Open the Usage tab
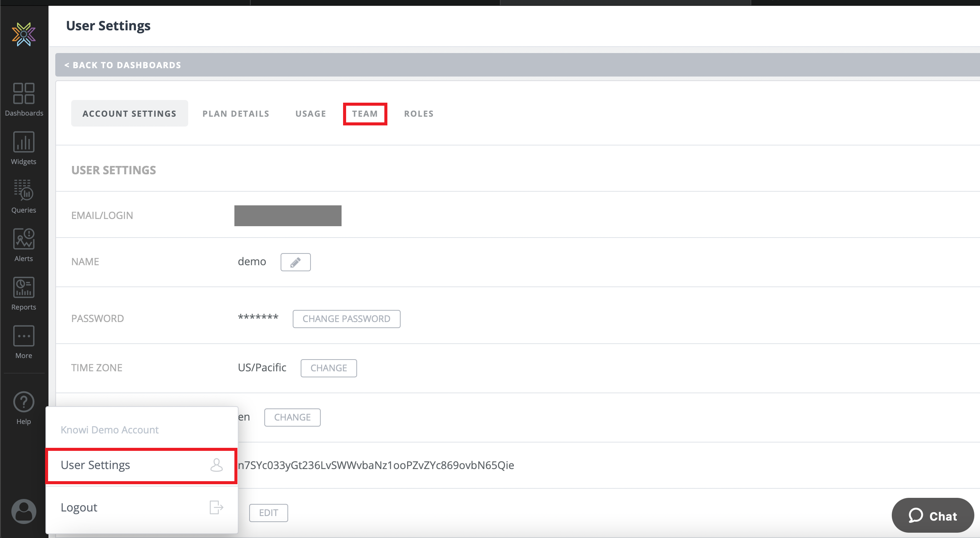Viewport: 980px width, 538px height. click(x=311, y=114)
